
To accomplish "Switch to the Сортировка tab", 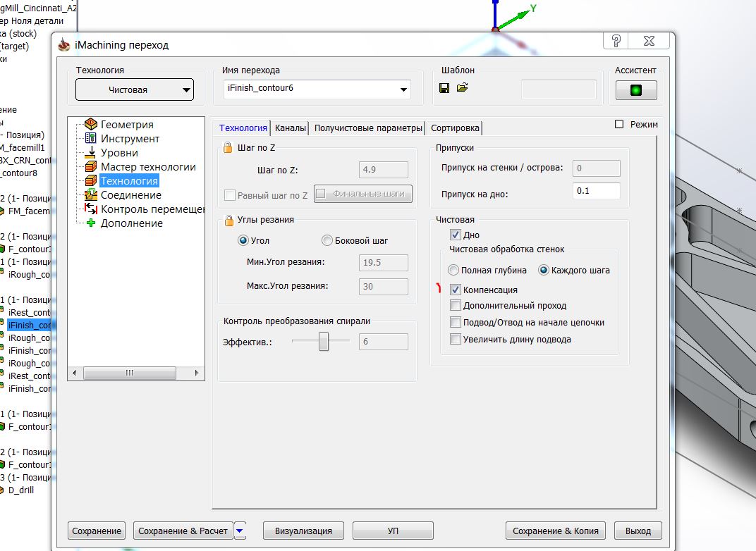I will click(x=455, y=128).
